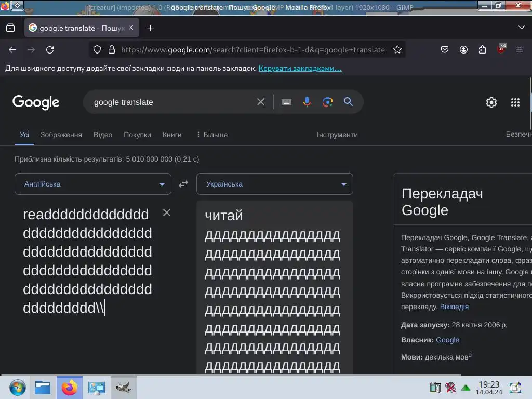Open the Google owner link in the panel
The image size is (532, 399).
tap(447, 340)
